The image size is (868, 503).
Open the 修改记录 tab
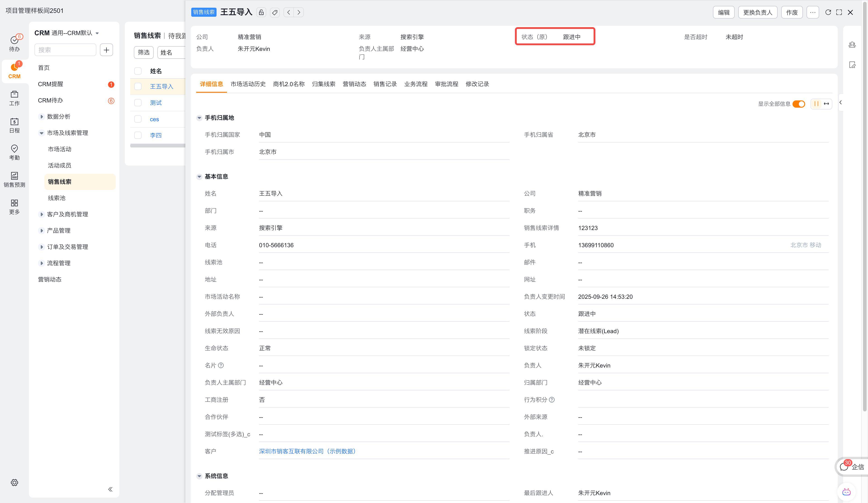click(x=477, y=84)
